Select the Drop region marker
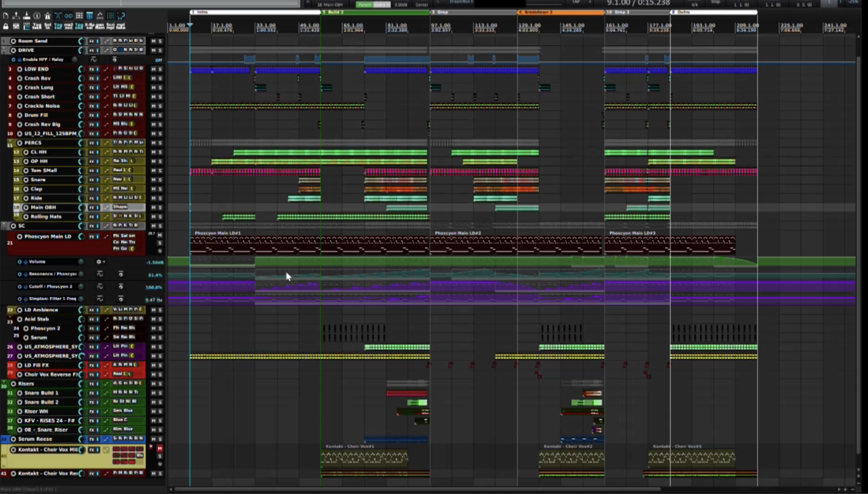The image size is (868, 494). pos(473,12)
